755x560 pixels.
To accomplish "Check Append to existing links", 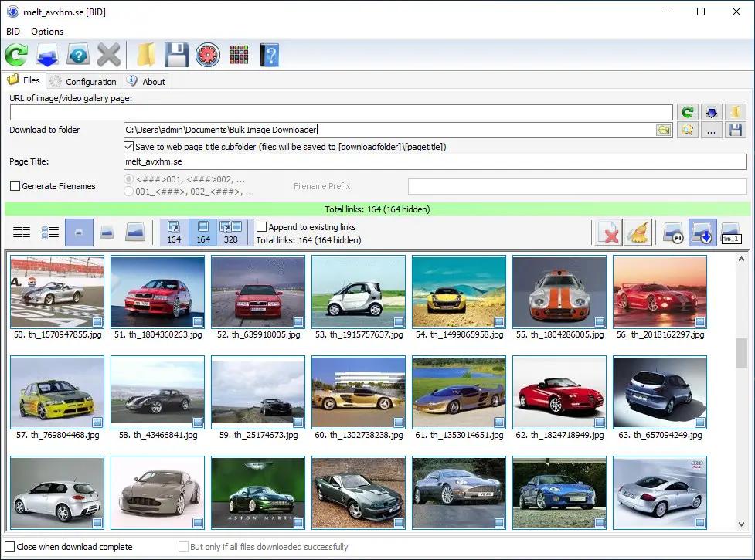I will [x=262, y=227].
